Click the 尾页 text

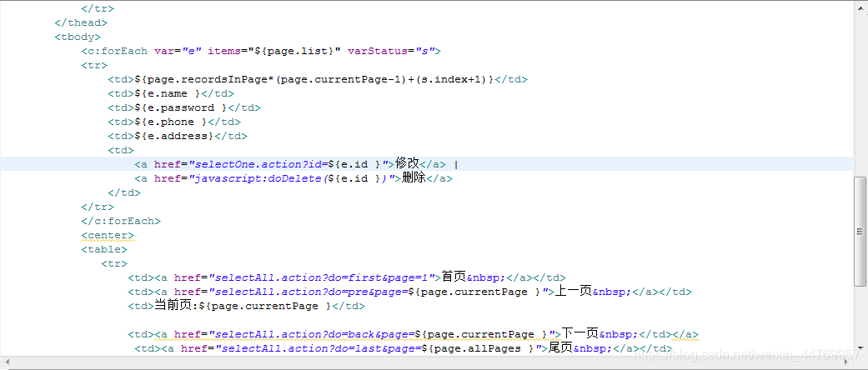[560, 347]
